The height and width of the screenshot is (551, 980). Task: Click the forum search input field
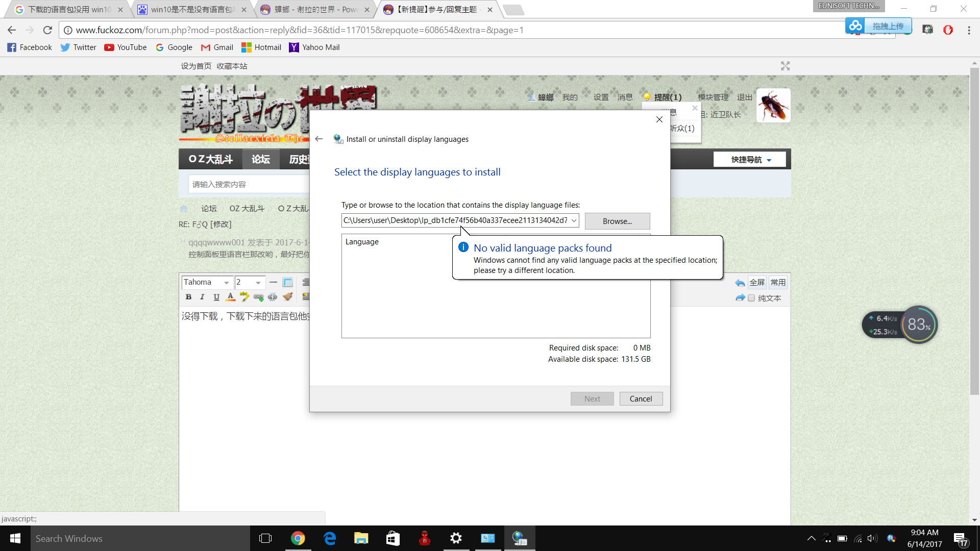pos(250,184)
